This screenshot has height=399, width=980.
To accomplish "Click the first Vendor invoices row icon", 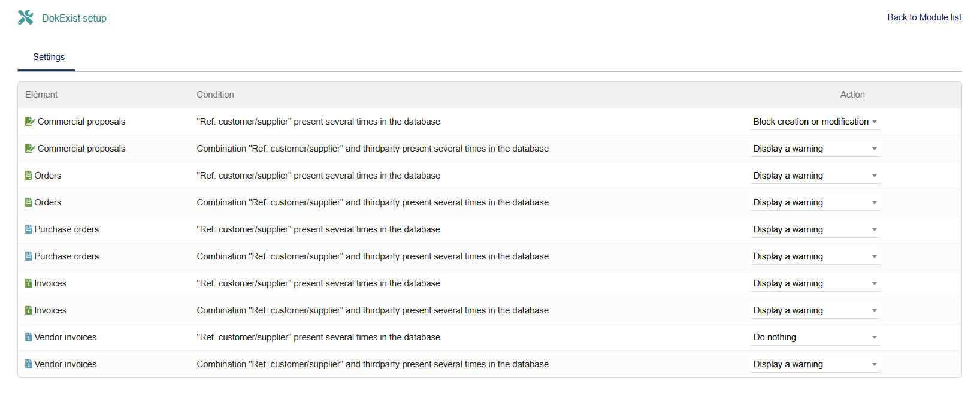I will pos(28,337).
